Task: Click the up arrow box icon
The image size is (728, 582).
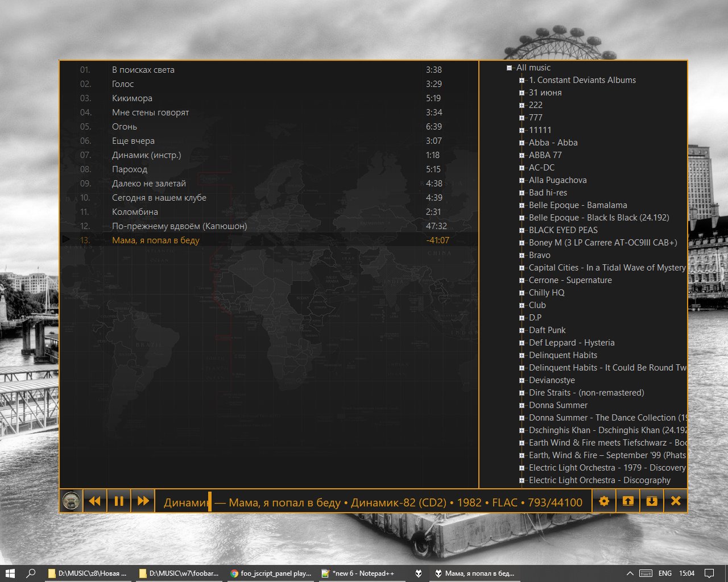Action: pos(628,501)
